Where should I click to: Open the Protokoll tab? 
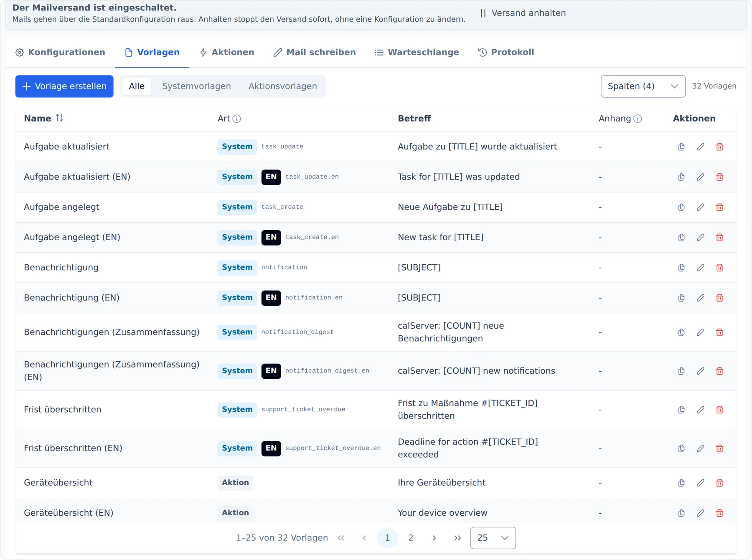pyautogui.click(x=506, y=52)
